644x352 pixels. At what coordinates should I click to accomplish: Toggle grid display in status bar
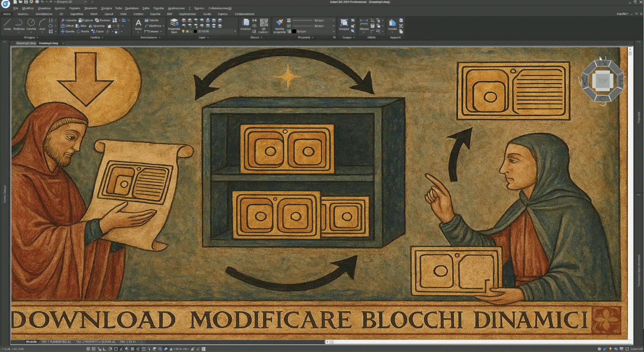point(88,349)
